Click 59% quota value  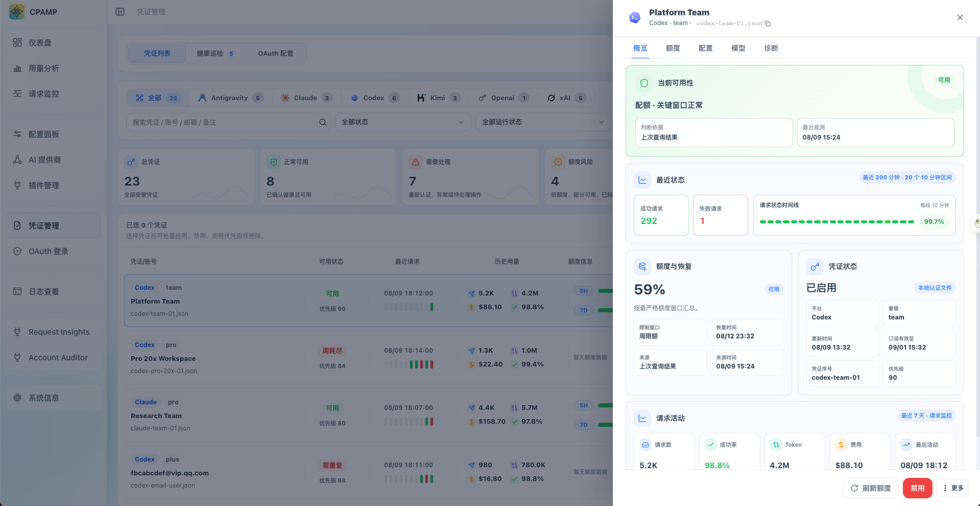(x=650, y=289)
